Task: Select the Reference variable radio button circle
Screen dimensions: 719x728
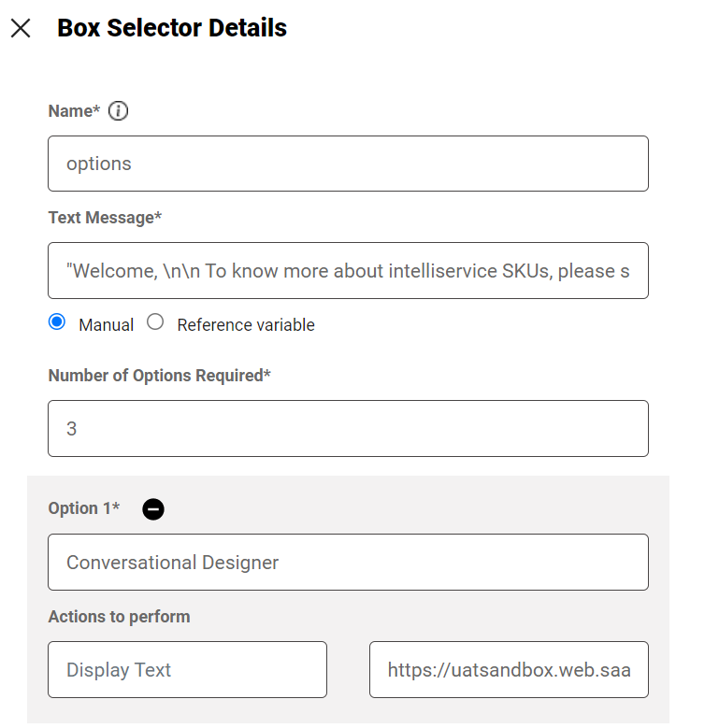Action: click(x=155, y=322)
